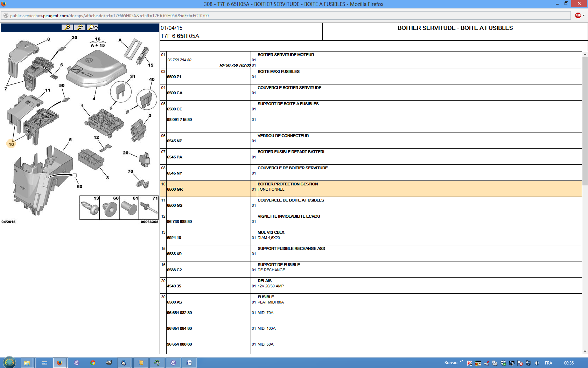Viewport: 588px width, 368px height.
Task: Select the BOITE MAXI FUSIBLES row
Action: (279, 71)
